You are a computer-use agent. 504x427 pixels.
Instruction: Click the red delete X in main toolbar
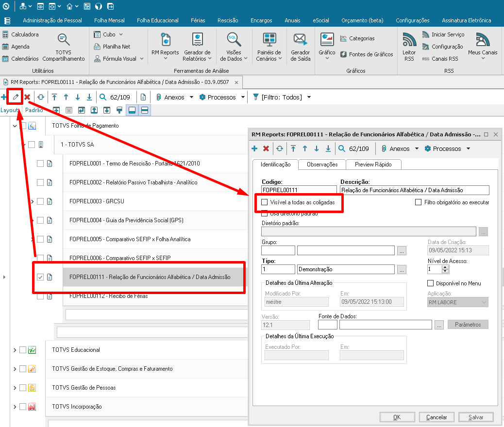pos(27,97)
